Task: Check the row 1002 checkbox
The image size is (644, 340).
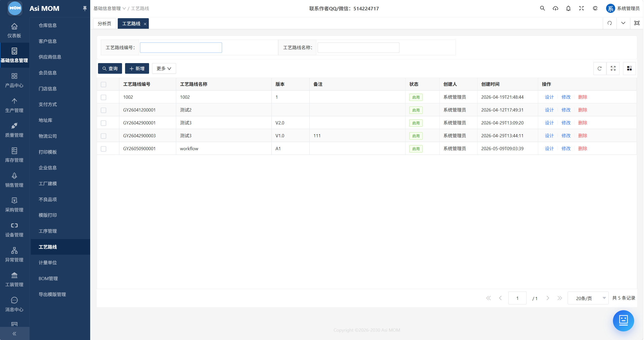Action: [x=104, y=97]
